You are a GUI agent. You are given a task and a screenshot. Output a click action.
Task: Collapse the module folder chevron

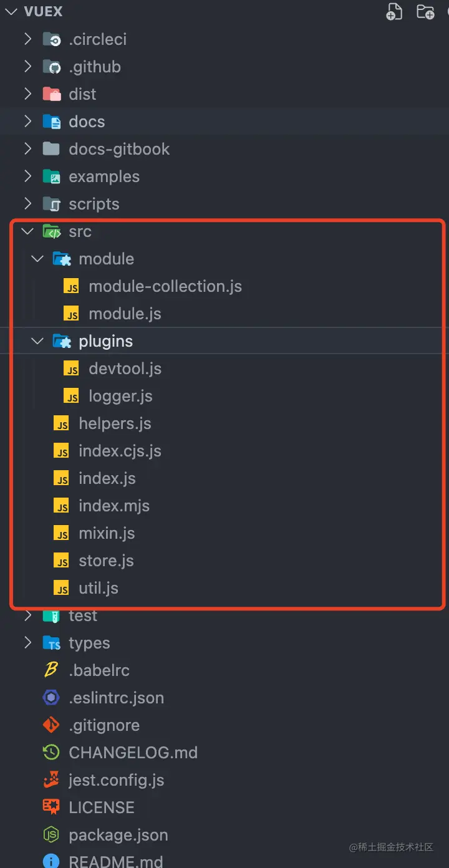pyautogui.click(x=37, y=259)
